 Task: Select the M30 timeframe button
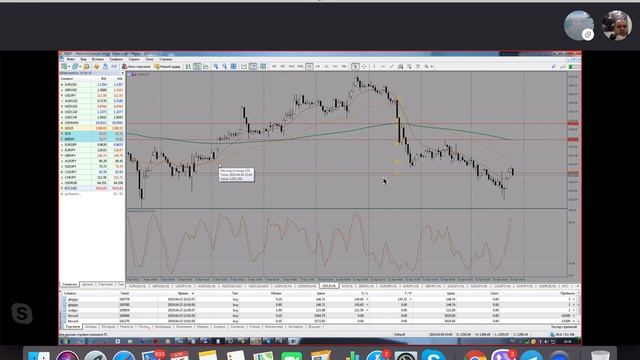coord(300,66)
